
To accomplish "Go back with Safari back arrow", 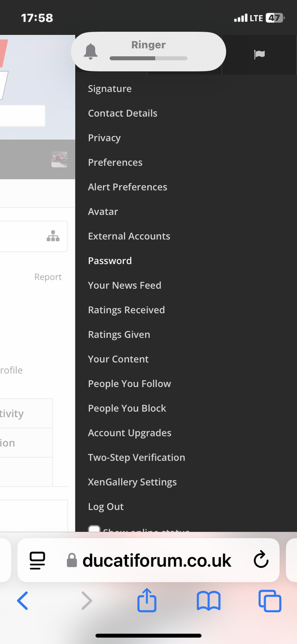I will point(23,601).
